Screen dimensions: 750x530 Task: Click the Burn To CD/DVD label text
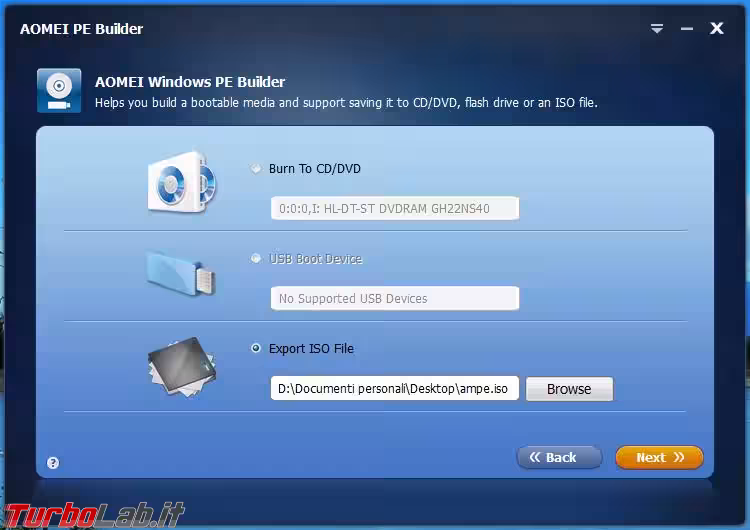pos(315,168)
